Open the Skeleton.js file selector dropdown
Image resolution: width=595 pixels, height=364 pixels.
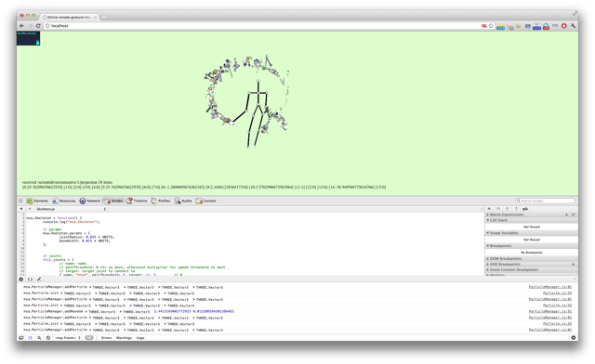[x=71, y=209]
